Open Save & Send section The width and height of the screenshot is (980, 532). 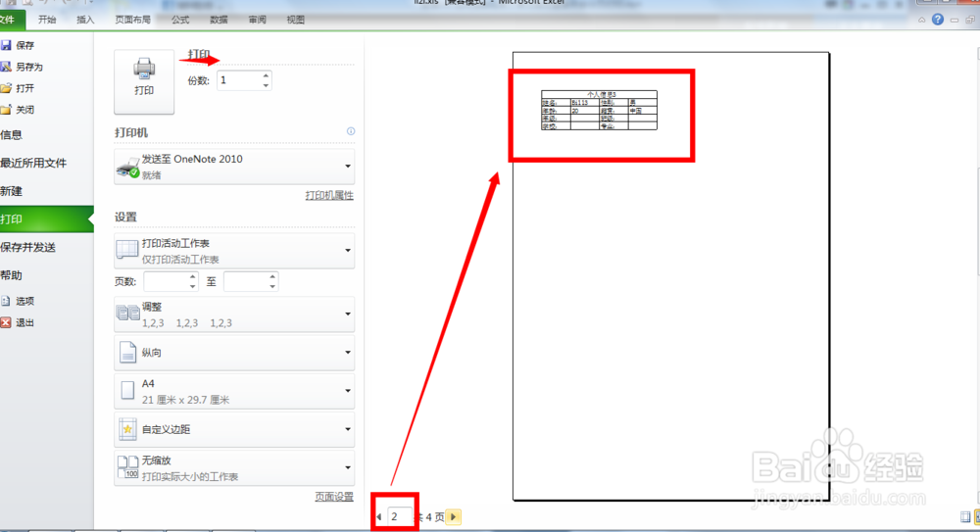(28, 247)
